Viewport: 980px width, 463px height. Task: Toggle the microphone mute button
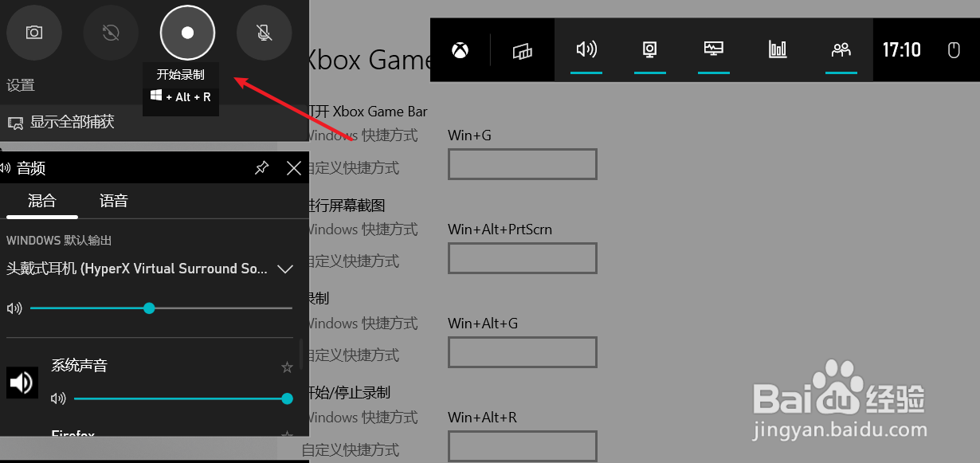click(x=264, y=33)
